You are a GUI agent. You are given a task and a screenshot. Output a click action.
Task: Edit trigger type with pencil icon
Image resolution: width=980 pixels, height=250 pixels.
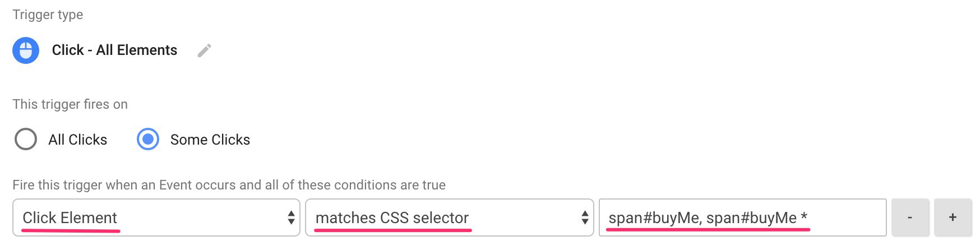pyautogui.click(x=205, y=50)
